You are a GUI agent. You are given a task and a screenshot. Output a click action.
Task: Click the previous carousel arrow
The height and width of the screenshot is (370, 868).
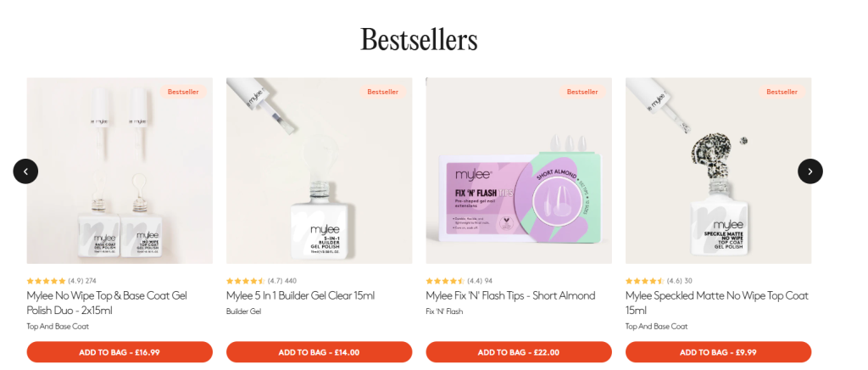25,171
